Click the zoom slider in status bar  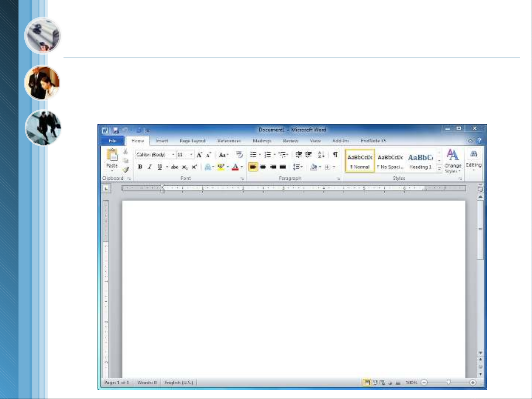(449, 382)
